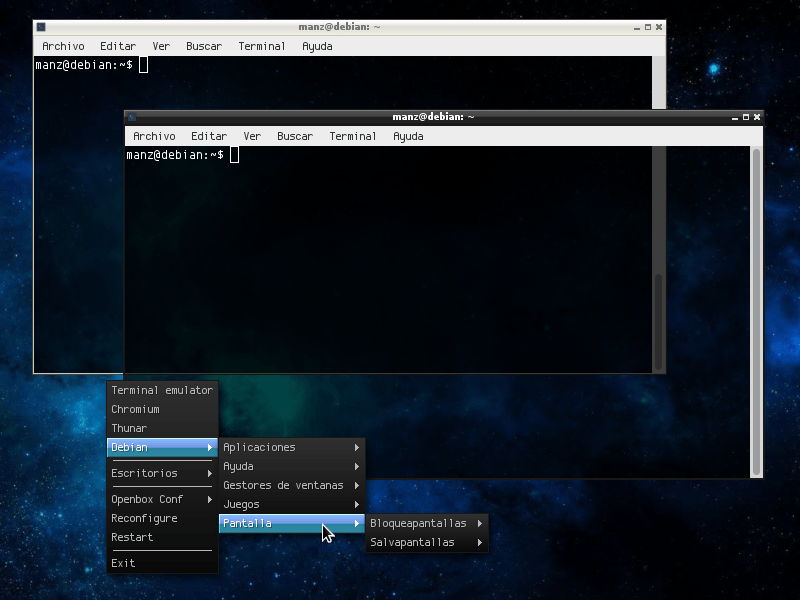
Task: Launch Thunar from the Openbox menu
Action: point(162,428)
